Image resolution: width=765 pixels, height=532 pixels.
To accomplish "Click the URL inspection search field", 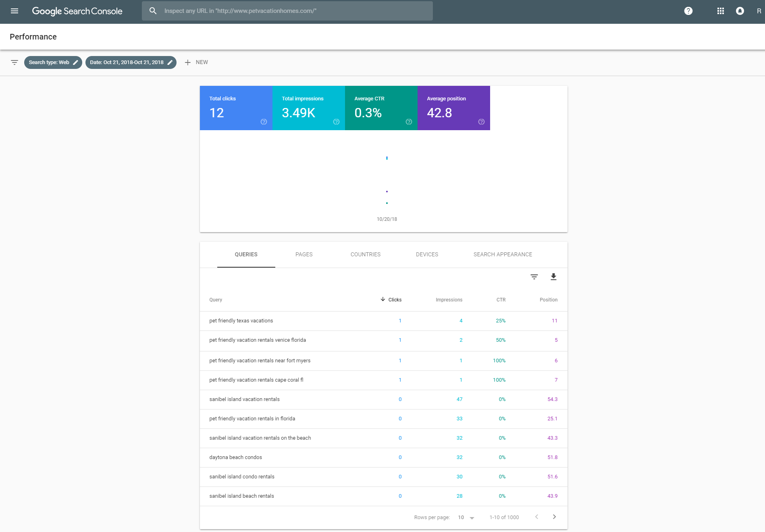I will point(287,11).
